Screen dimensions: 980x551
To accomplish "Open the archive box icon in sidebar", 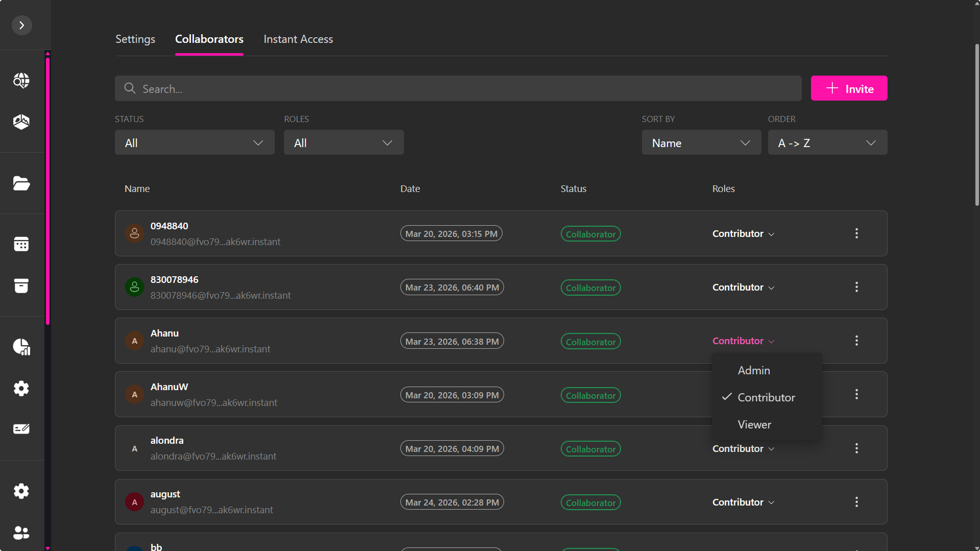I will point(21,285).
